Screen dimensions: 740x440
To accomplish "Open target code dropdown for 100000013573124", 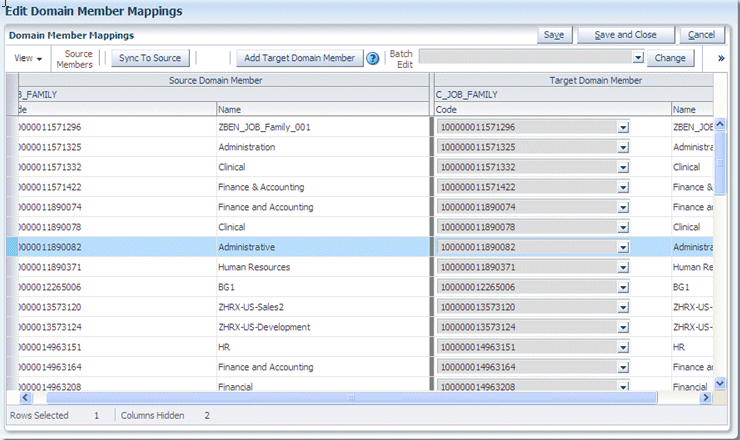I will [623, 327].
